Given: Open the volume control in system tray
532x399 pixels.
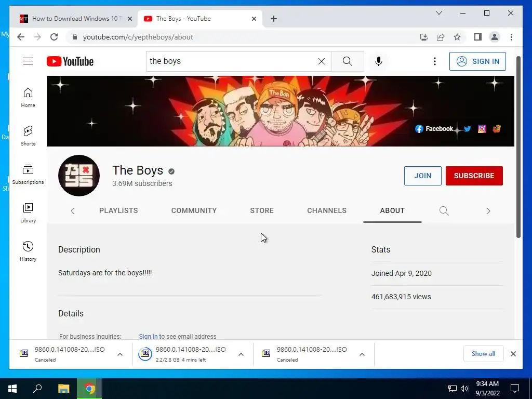Looking at the screenshot, I should pos(464,389).
